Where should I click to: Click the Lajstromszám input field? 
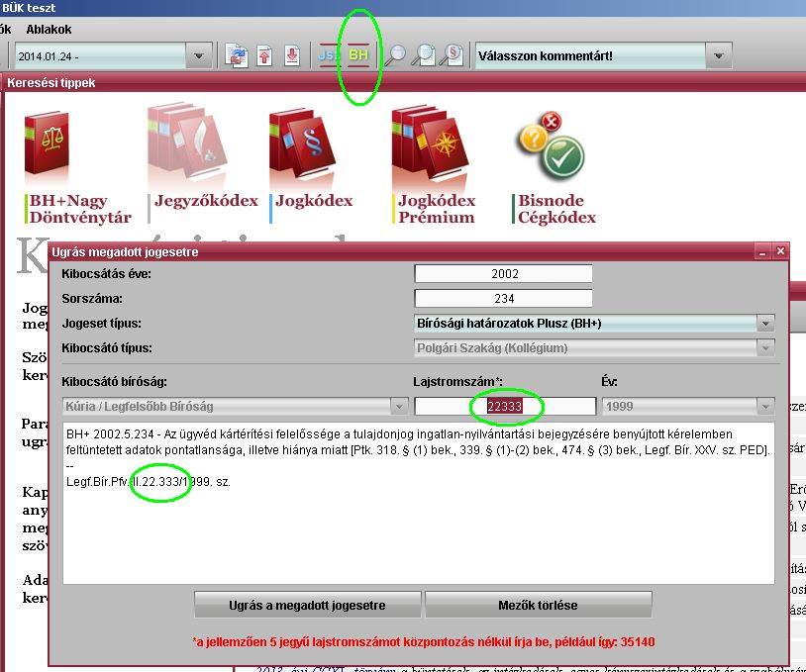click(x=505, y=407)
